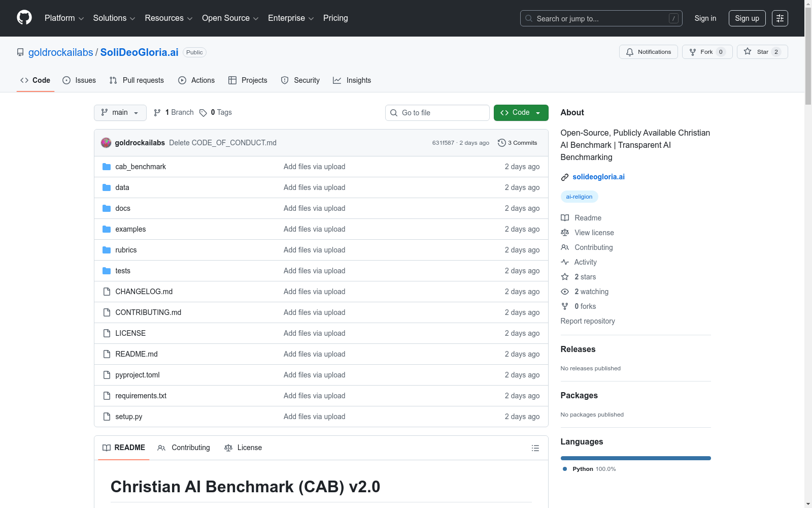Open the goldrockailabs owner profile link
This screenshot has height=508, width=812.
(x=61, y=52)
